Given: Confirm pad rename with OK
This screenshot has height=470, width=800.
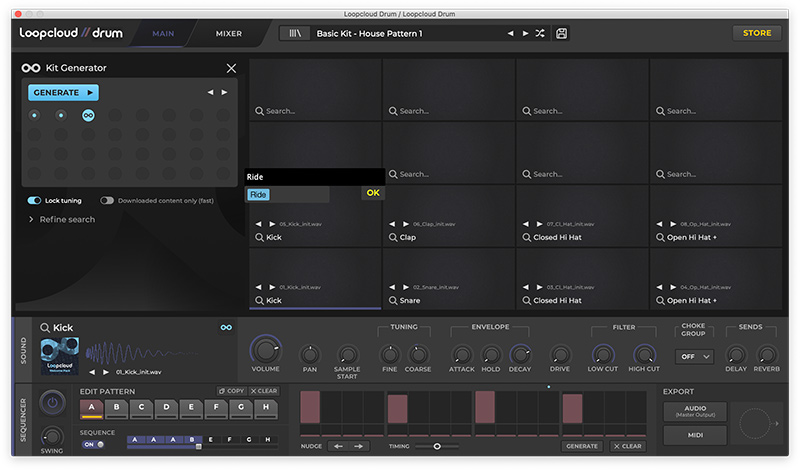Looking at the screenshot, I should point(373,193).
